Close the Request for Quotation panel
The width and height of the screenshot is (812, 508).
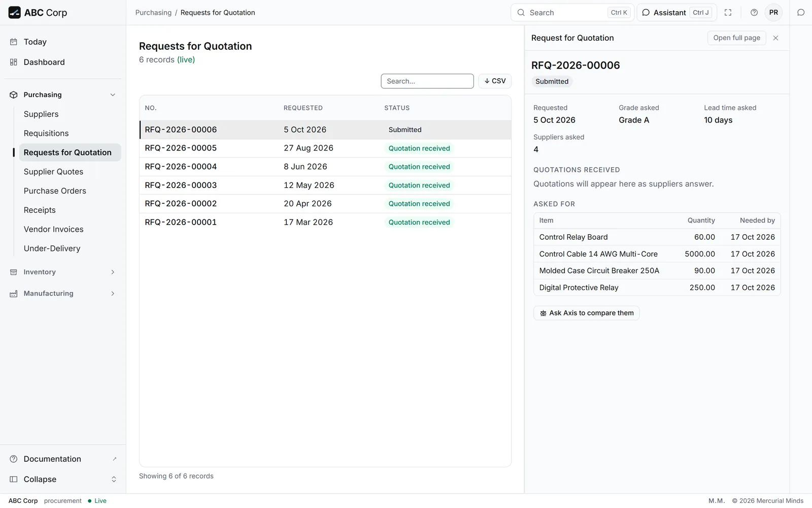[775, 38]
